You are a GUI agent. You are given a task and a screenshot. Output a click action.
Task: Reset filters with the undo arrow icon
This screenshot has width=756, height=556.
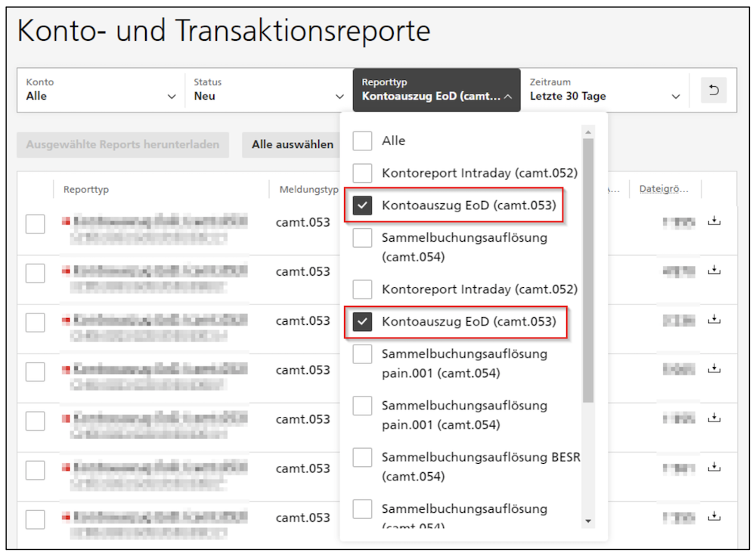(714, 90)
